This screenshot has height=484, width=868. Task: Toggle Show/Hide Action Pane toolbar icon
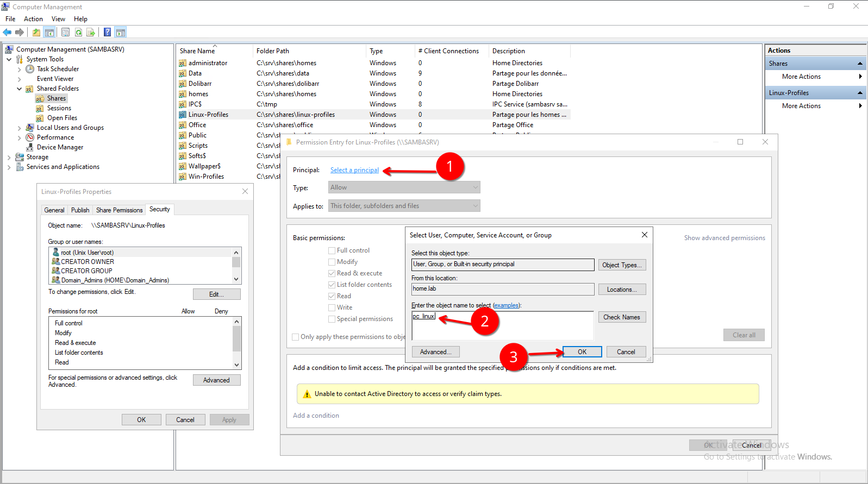click(x=121, y=33)
